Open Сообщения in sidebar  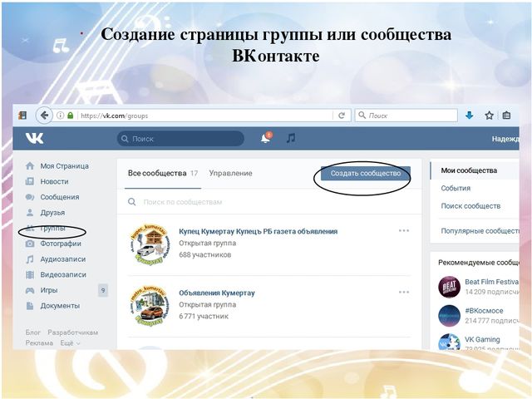click(60, 197)
